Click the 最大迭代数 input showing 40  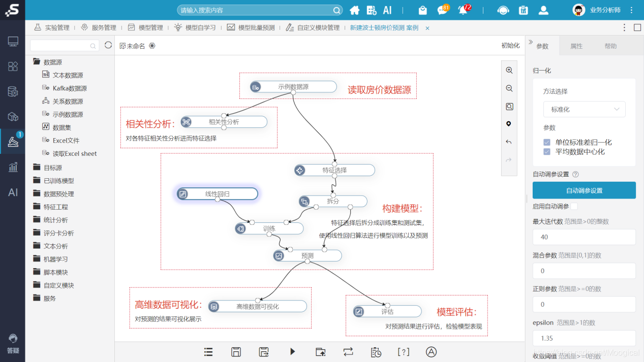click(x=584, y=237)
